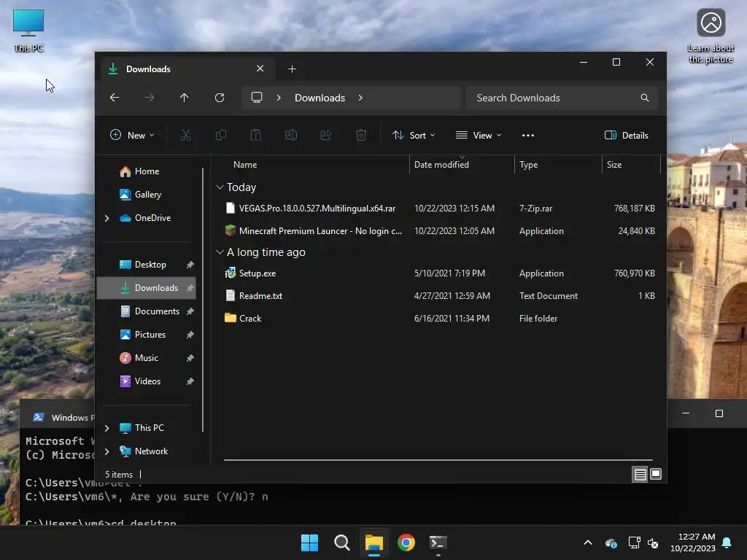Open the Windows Start menu
This screenshot has height=560, width=747.
coord(309,542)
